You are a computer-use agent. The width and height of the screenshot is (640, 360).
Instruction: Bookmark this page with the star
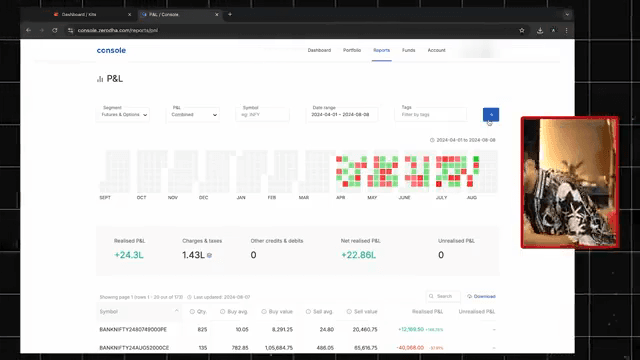click(522, 30)
